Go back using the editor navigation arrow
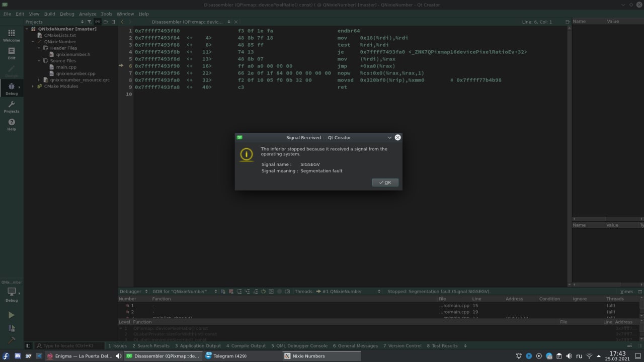This screenshot has width=644, height=362. 122,22
